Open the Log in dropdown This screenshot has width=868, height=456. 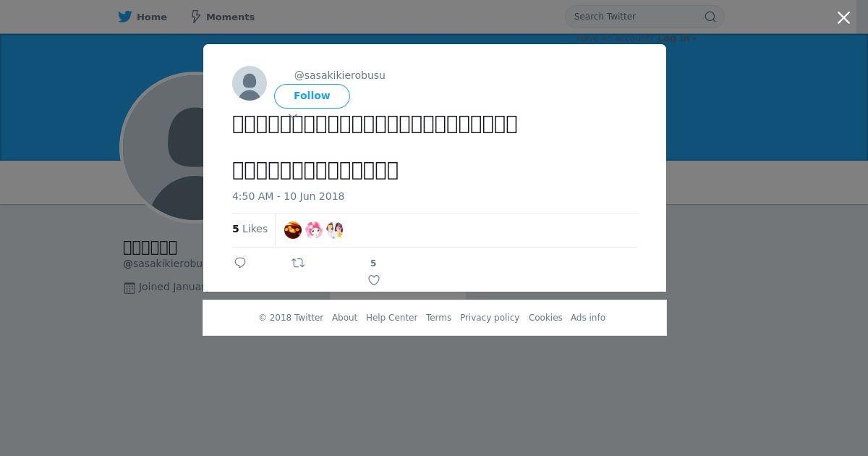678,38
